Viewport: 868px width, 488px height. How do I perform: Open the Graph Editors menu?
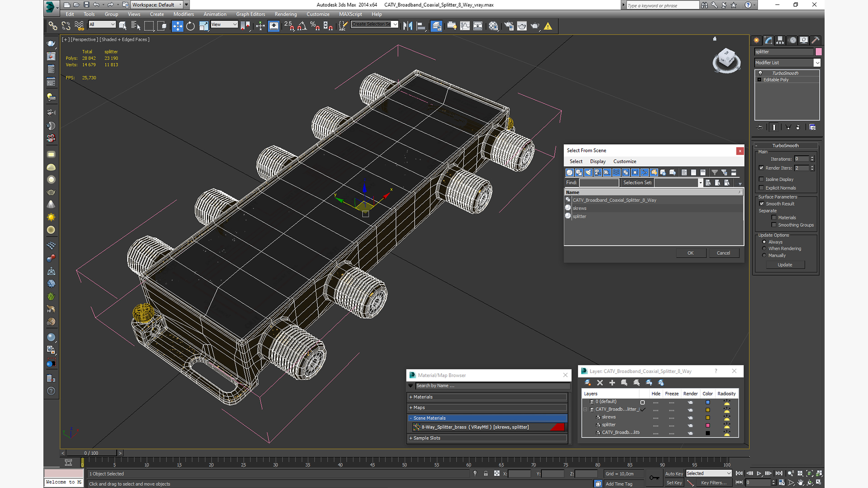coord(250,14)
